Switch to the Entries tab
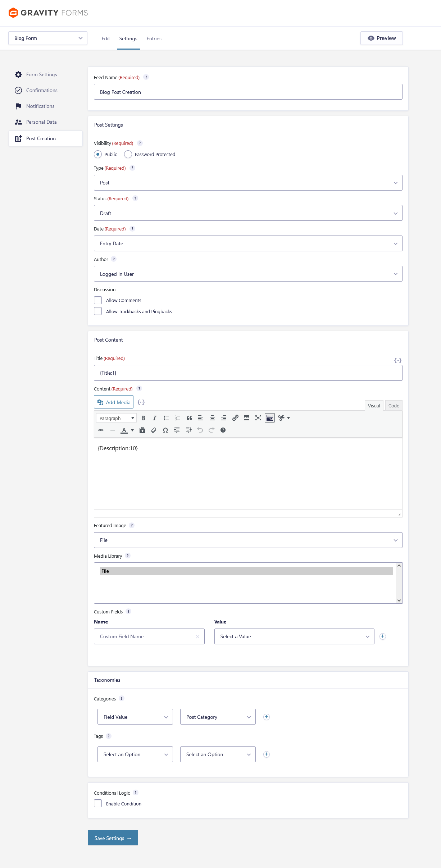 tap(154, 38)
